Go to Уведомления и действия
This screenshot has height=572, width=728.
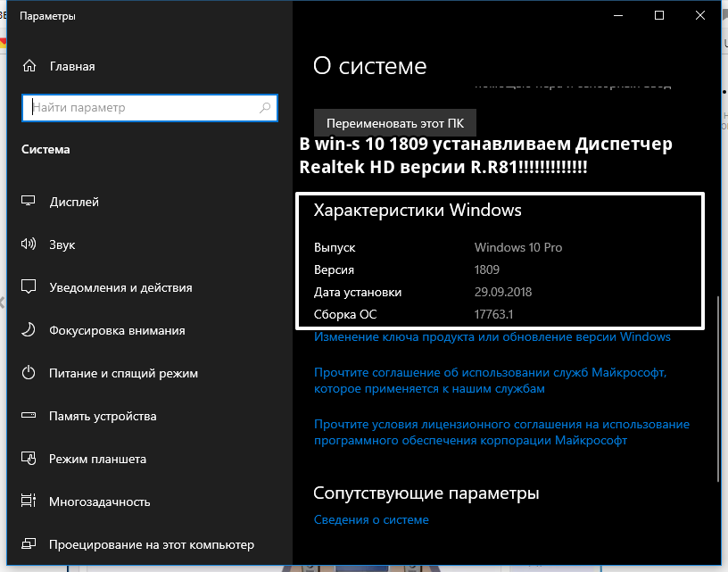120,288
